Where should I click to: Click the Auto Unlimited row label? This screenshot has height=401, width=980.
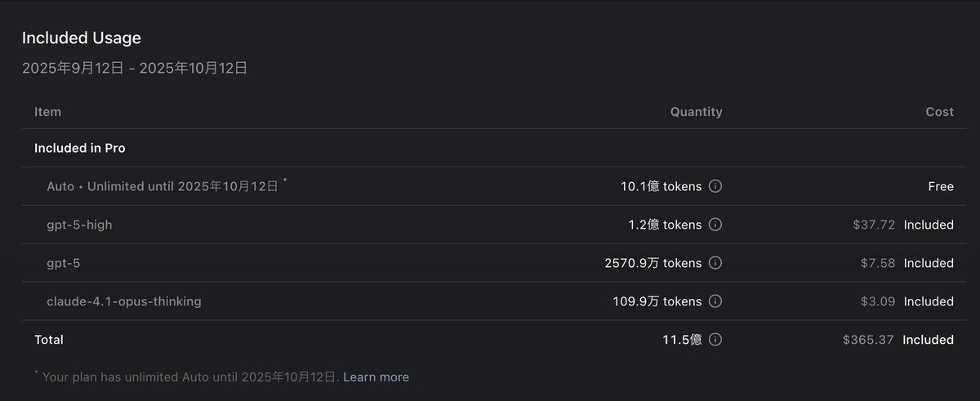(x=163, y=186)
